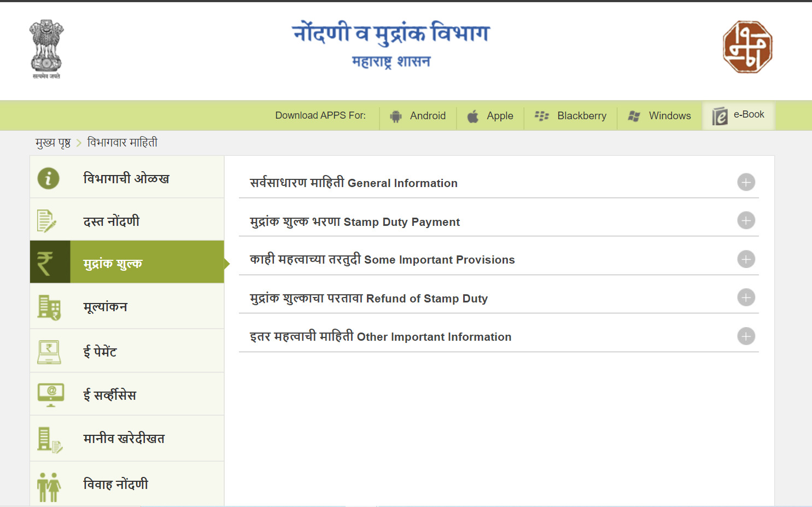Click the दस्त नोंदणी document icon
Image resolution: width=812 pixels, height=507 pixels.
(48, 220)
